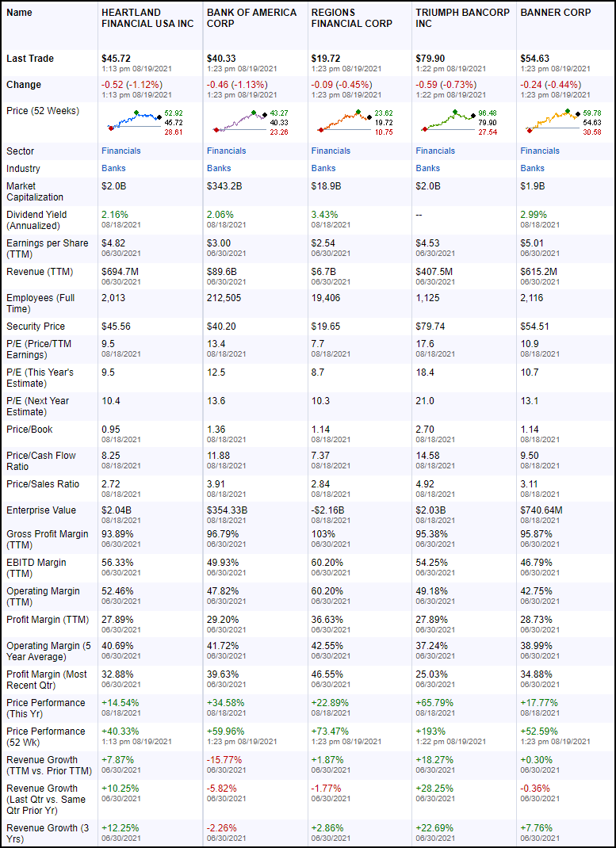This screenshot has height=848, width=616.
Task: Click Bank of America market cap $343.2B
Action: click(x=224, y=186)
